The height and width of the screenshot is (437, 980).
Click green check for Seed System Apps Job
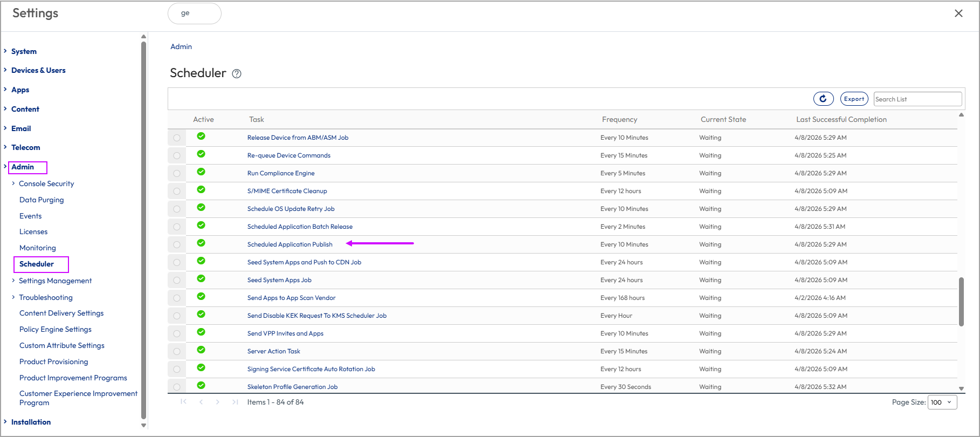point(201,278)
